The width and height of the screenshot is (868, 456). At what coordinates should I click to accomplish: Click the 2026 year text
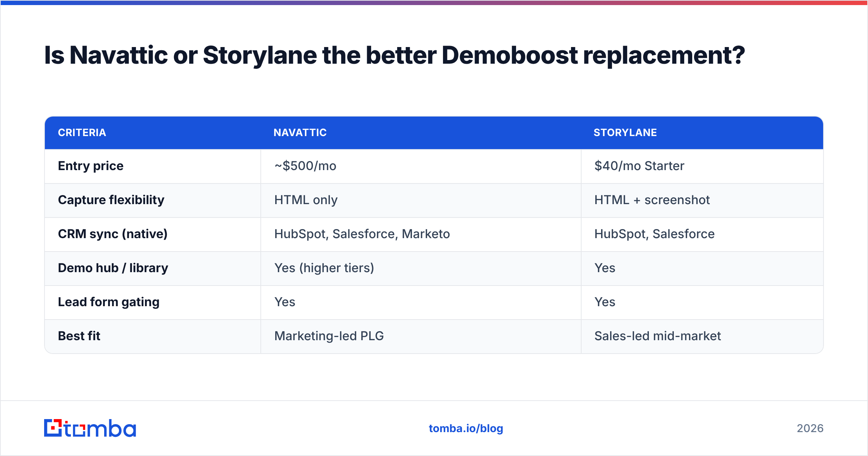pos(810,428)
